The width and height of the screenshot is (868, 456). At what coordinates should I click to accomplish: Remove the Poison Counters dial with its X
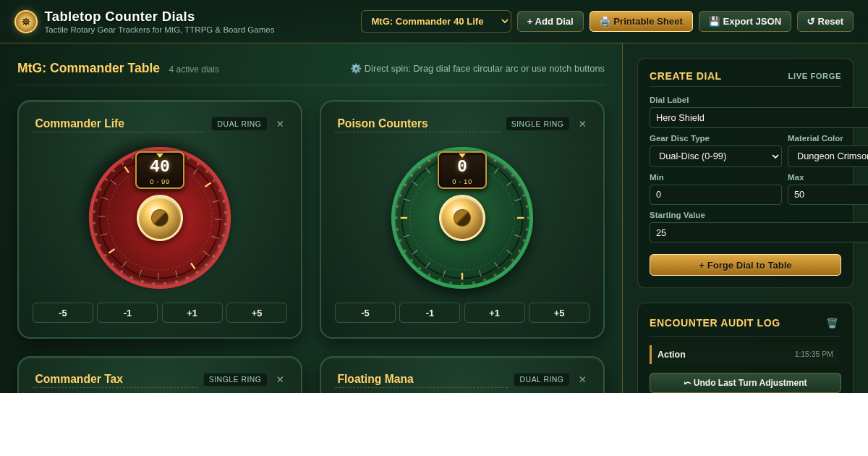[x=582, y=124]
